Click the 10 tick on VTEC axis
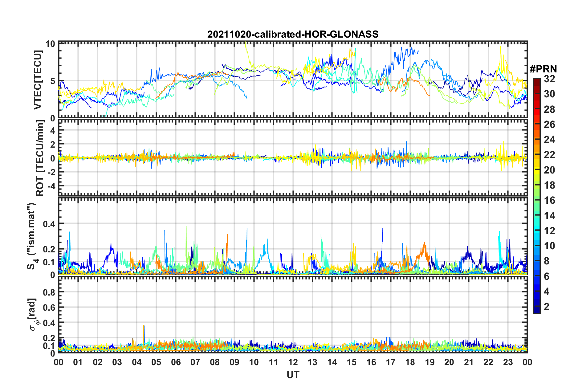The image size is (586, 392). click(x=50, y=44)
